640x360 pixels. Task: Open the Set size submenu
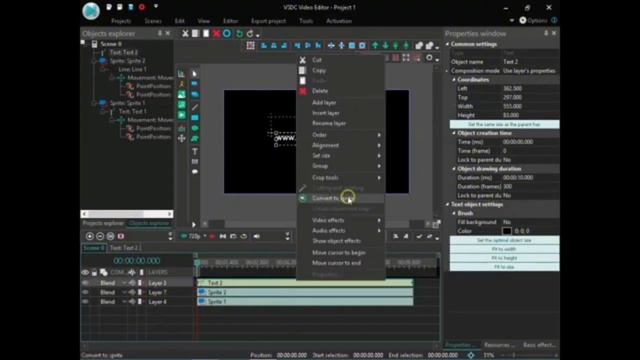point(340,156)
